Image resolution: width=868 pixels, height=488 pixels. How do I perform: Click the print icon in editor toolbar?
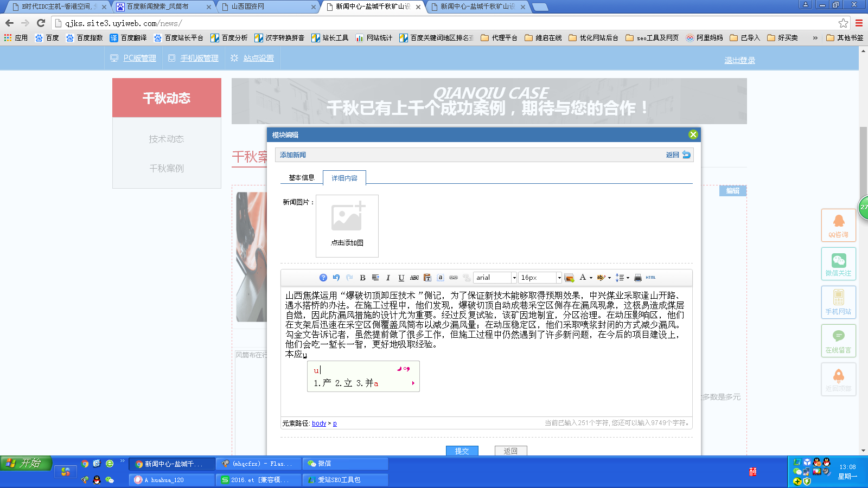point(638,278)
